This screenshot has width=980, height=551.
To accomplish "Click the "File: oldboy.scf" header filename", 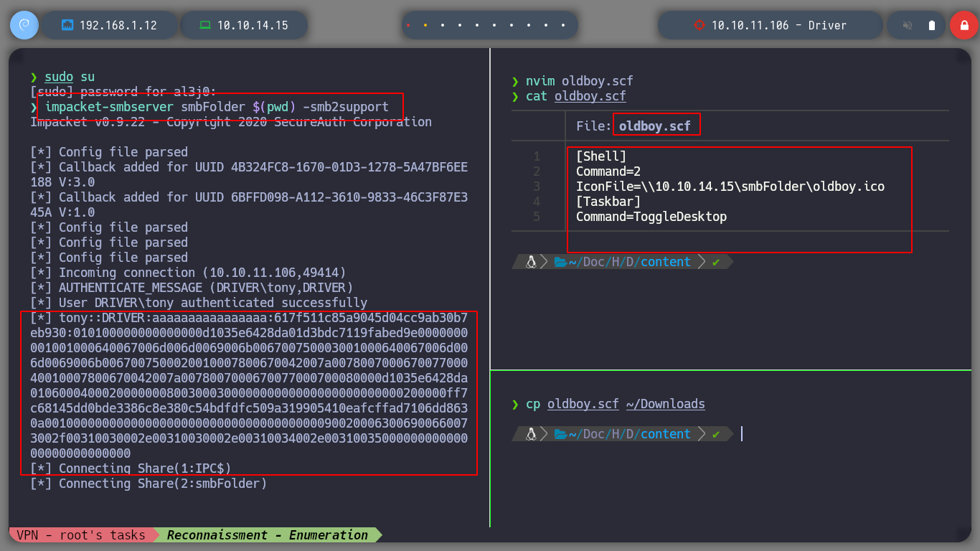I will 655,126.
